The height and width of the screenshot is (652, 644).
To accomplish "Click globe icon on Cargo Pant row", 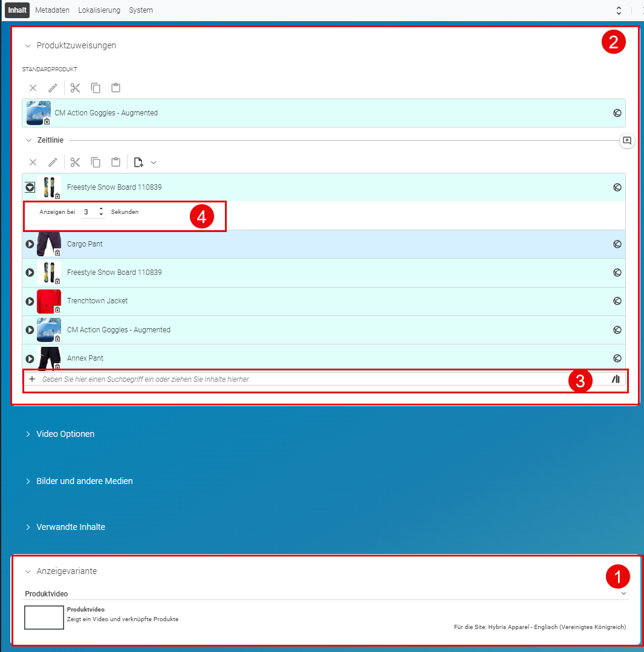I will (x=617, y=245).
